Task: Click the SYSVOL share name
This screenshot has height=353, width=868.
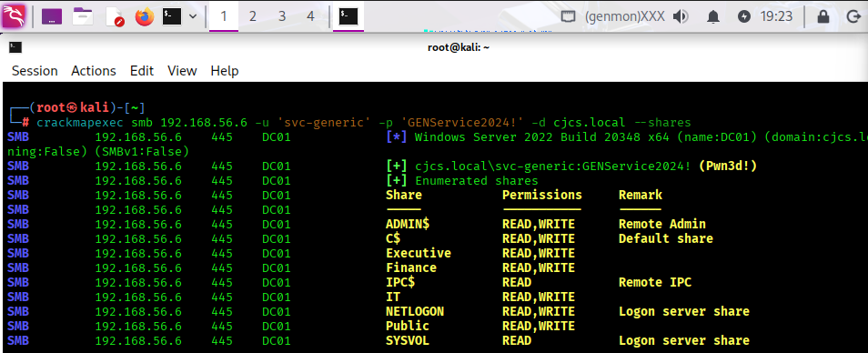Action: pos(408,340)
